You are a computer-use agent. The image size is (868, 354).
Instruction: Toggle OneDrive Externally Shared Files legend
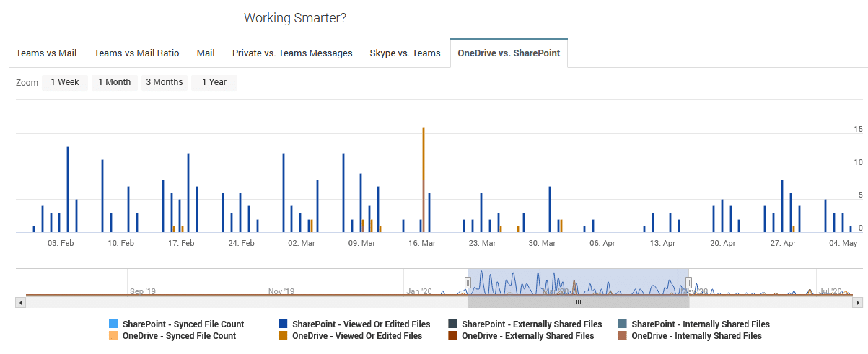(x=527, y=336)
